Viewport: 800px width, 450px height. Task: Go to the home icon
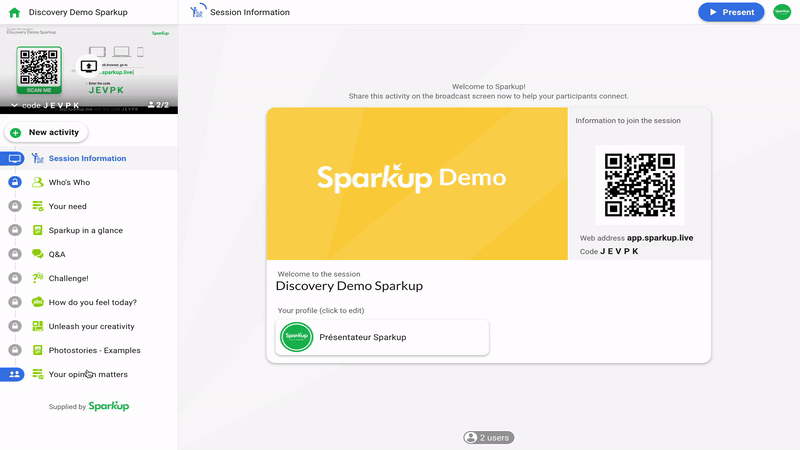[x=14, y=12]
